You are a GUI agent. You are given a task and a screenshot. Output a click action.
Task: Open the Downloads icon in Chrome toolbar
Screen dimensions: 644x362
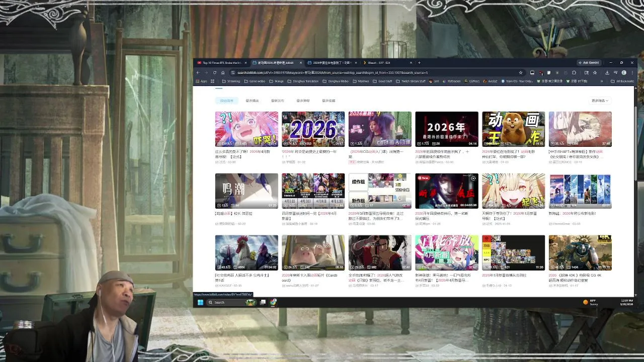[607, 72]
